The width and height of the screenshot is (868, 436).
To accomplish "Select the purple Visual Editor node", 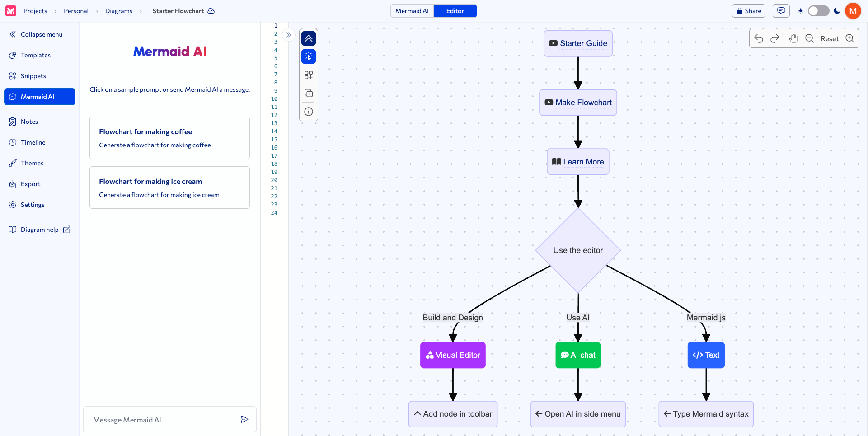I will pyautogui.click(x=453, y=355).
